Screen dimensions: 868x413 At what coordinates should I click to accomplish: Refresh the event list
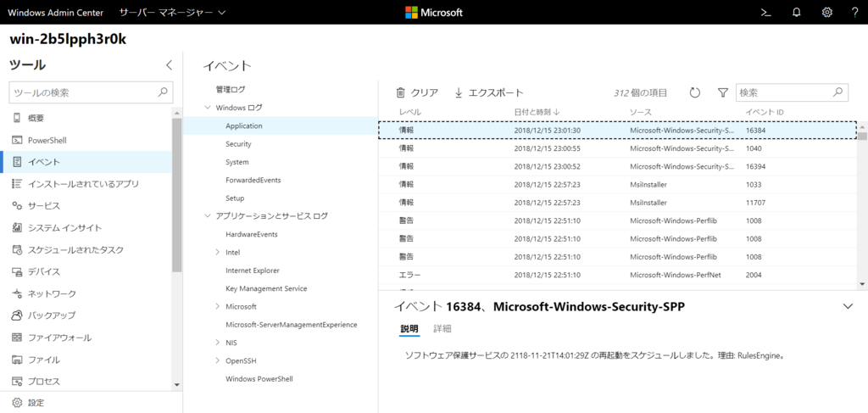(695, 93)
